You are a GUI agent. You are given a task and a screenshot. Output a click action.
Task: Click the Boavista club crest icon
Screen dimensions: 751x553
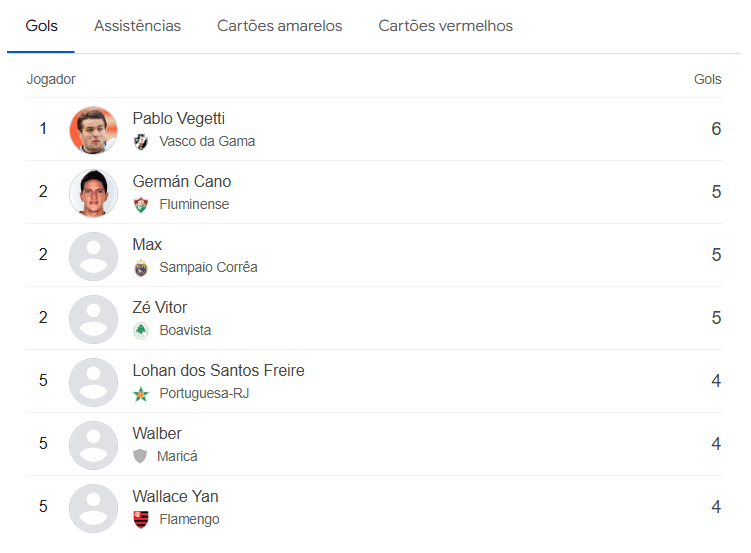tap(141, 331)
